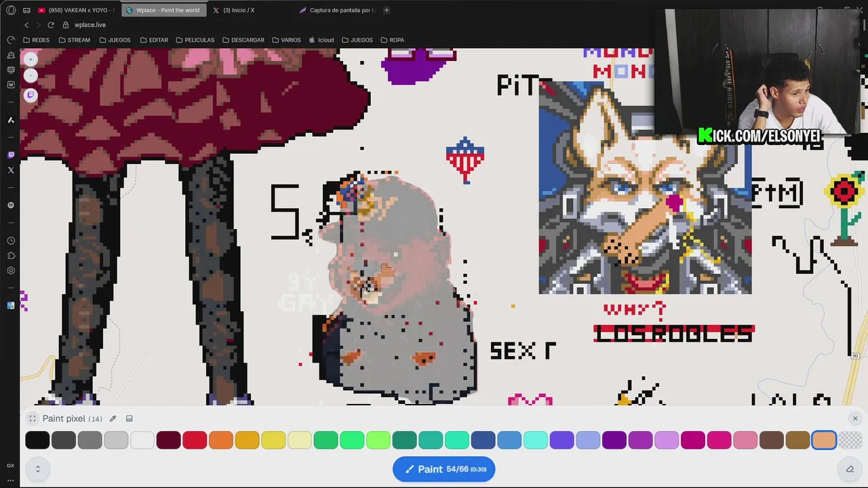The width and height of the screenshot is (868, 488).
Task: Pick the orange color swatch
Action: 221,441
